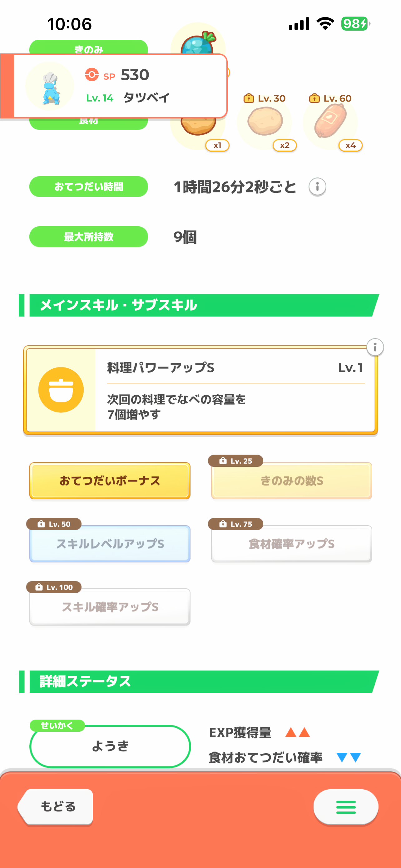This screenshot has height=868, width=401.
Task: Tap the locked スキル確率アップS sub skill
Action: tap(110, 607)
